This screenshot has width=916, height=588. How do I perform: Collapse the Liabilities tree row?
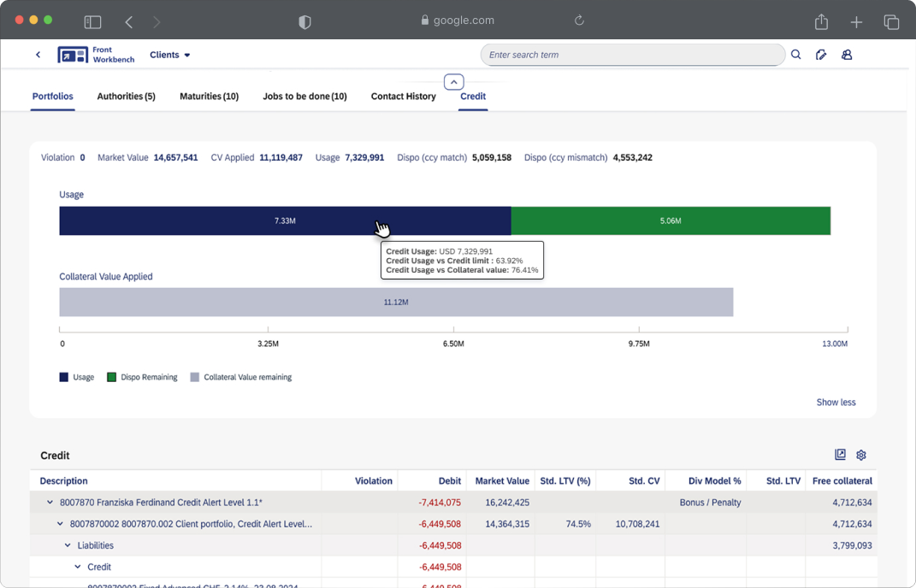pyautogui.click(x=68, y=545)
